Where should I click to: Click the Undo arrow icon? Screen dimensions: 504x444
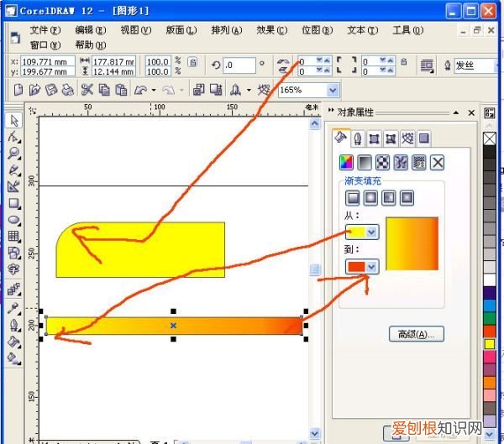(141, 91)
